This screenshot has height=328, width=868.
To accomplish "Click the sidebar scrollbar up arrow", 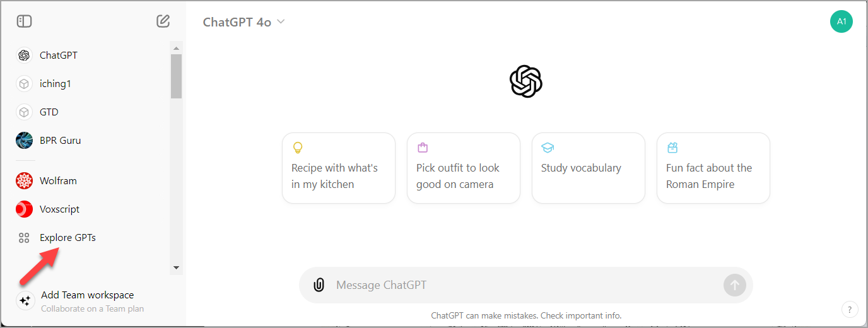I will click(x=176, y=48).
